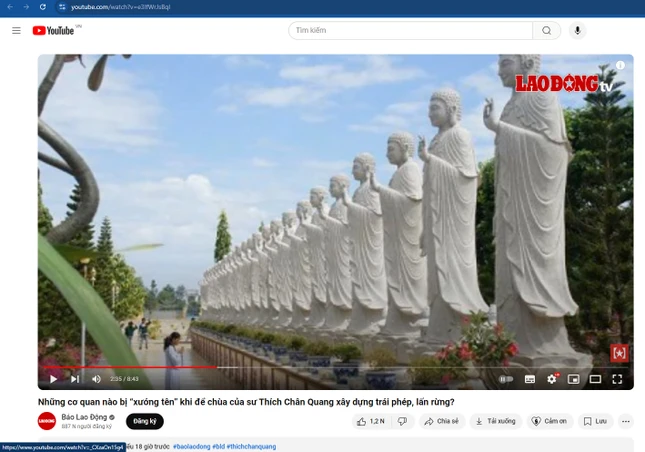The image size is (645, 452).
Task: Reload the page with the refresh icon
Action: point(42,7)
